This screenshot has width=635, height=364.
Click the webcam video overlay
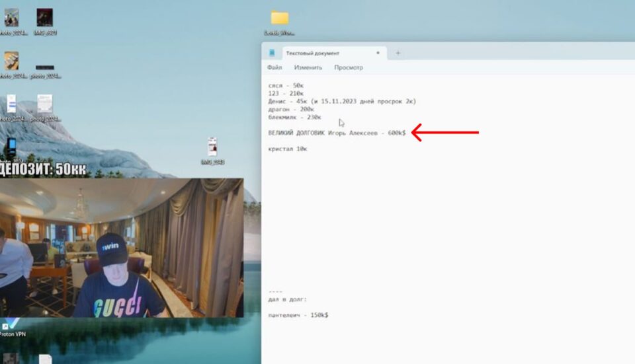(122, 248)
